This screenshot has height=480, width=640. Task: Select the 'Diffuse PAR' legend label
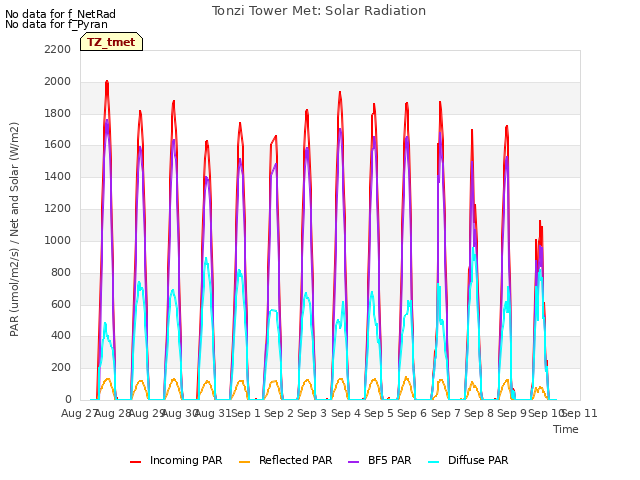click(x=478, y=460)
